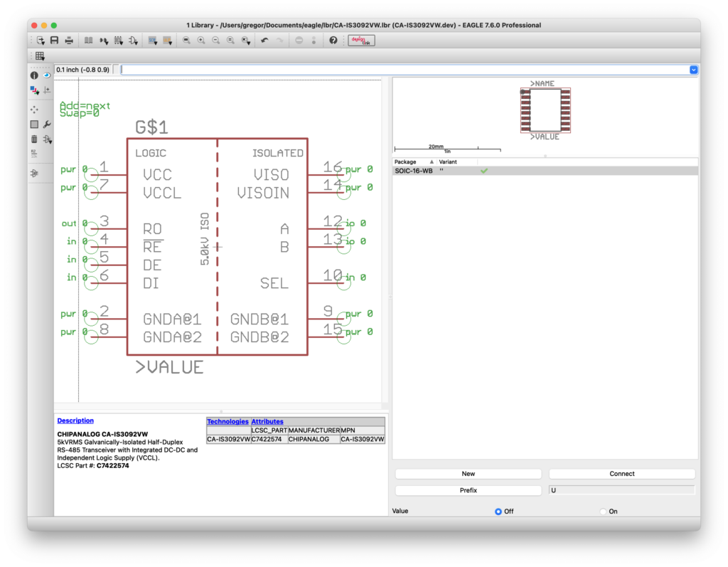Click the Redraw magnifier icon

[x=231, y=41]
